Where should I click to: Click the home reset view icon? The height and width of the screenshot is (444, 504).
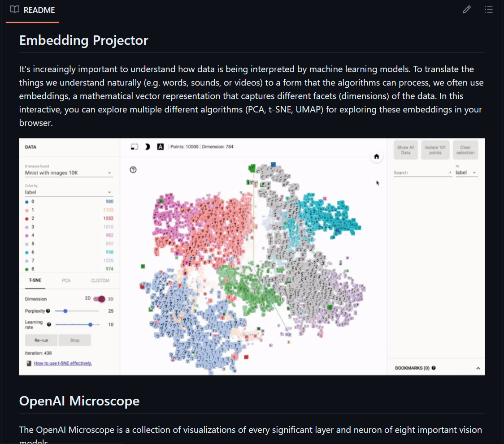377,156
